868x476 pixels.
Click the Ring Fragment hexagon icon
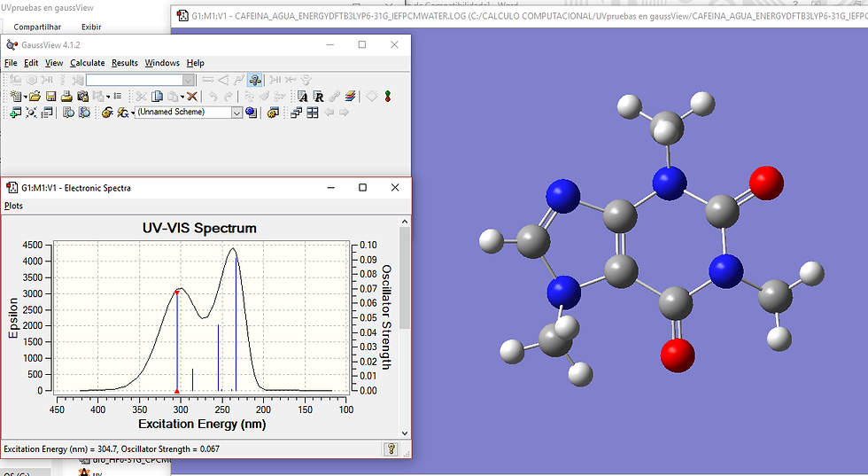32,80
